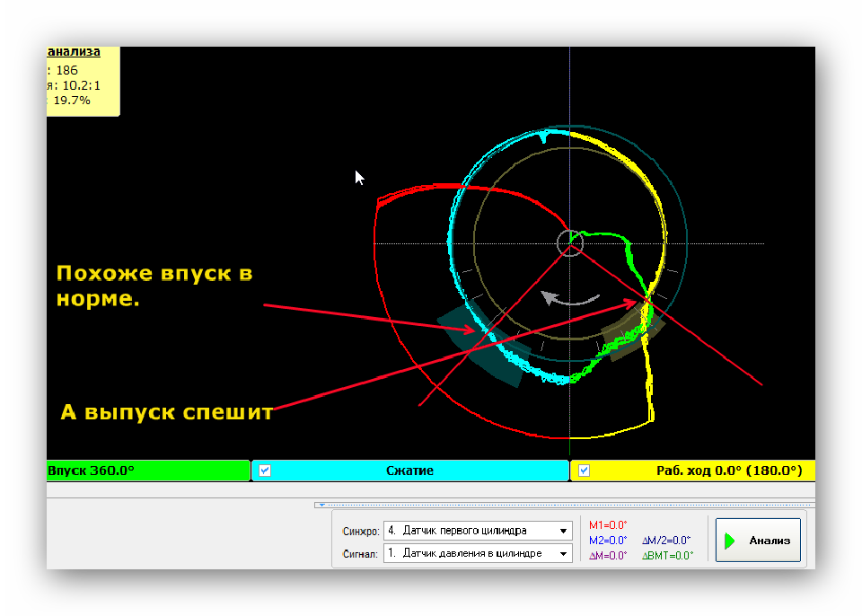Toggle the Раб. ход checkbox
Screen dimensions: 862x616
584,471
